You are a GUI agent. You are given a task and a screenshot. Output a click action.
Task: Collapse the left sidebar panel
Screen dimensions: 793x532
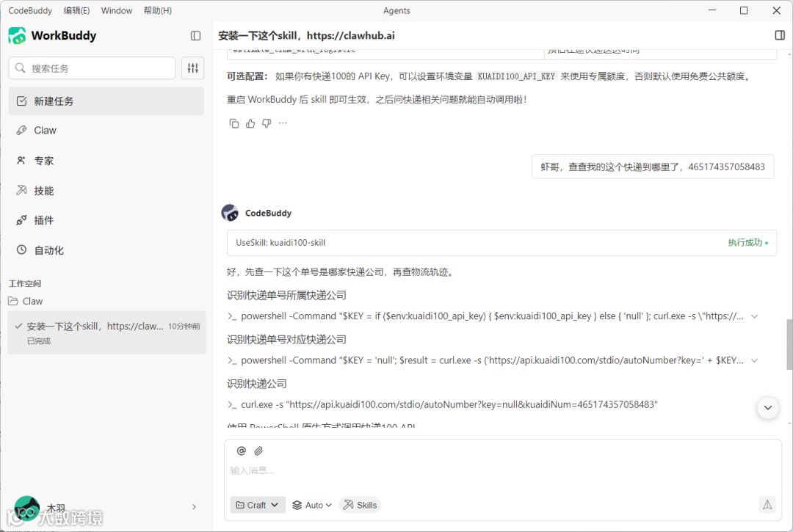tap(195, 36)
